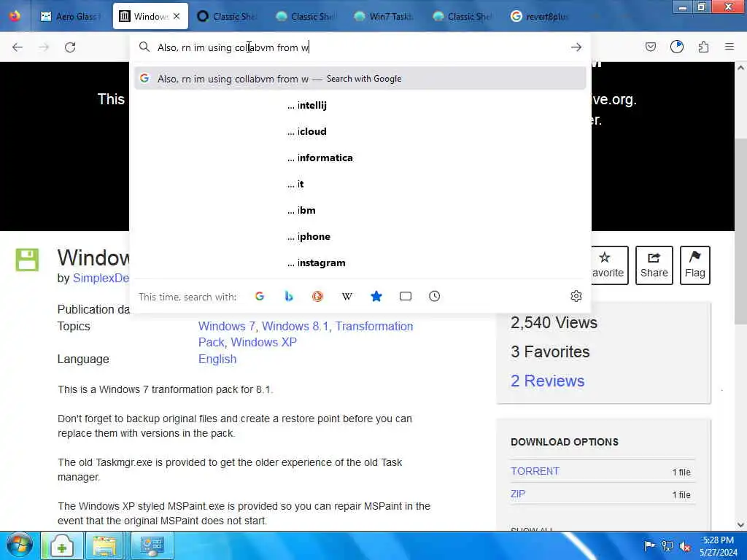The image size is (747, 560).
Task: Choose the icloud suggestion
Action: coord(360,131)
